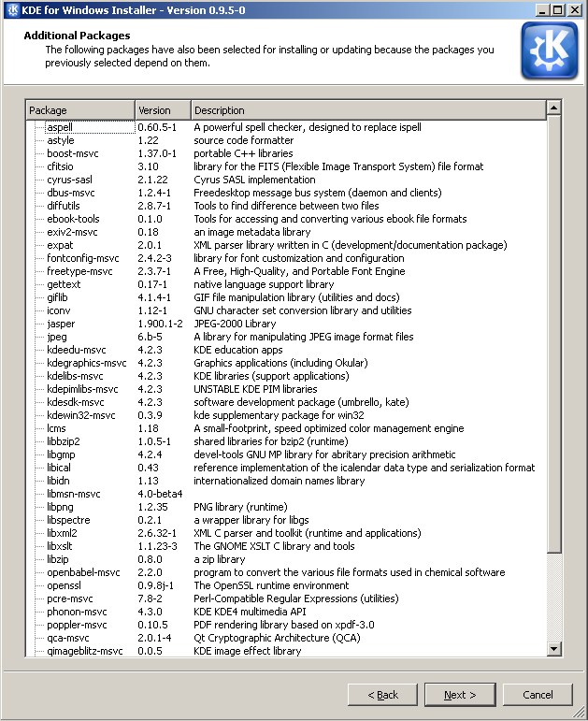588x721 pixels.
Task: Click the scroll down arrow of package list
Action: [x=553, y=649]
